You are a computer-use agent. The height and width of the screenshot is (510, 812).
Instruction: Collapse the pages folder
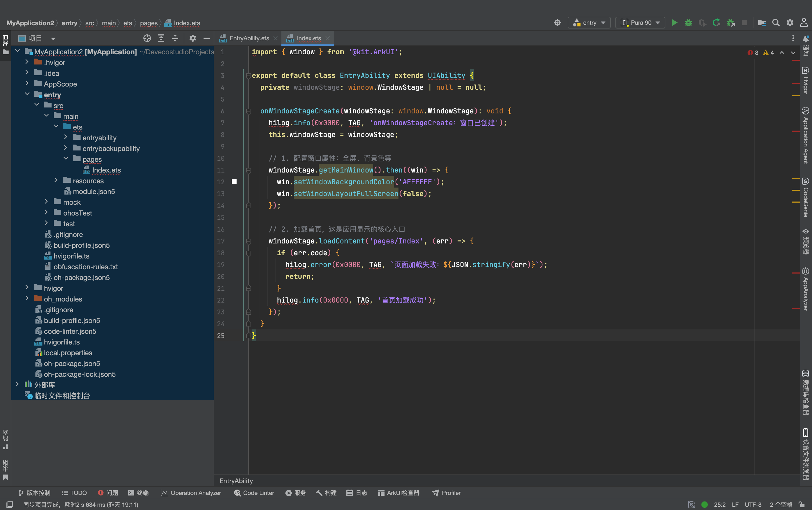click(66, 159)
